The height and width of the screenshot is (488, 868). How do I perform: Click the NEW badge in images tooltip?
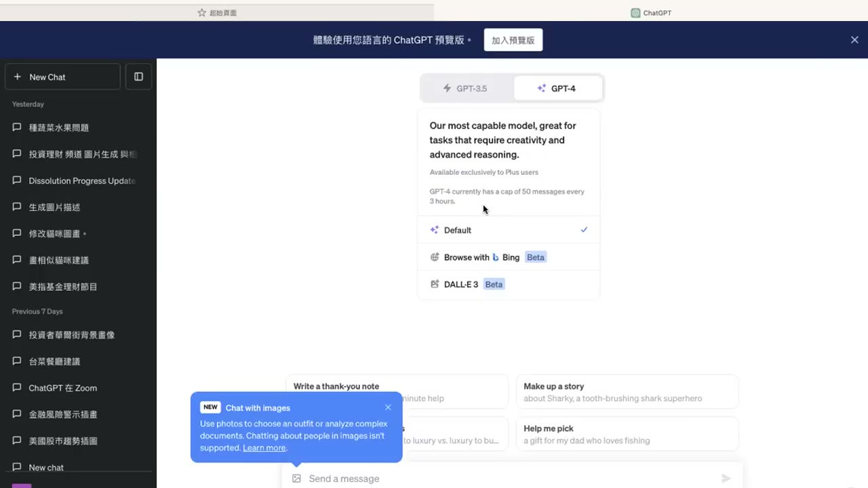click(x=210, y=407)
